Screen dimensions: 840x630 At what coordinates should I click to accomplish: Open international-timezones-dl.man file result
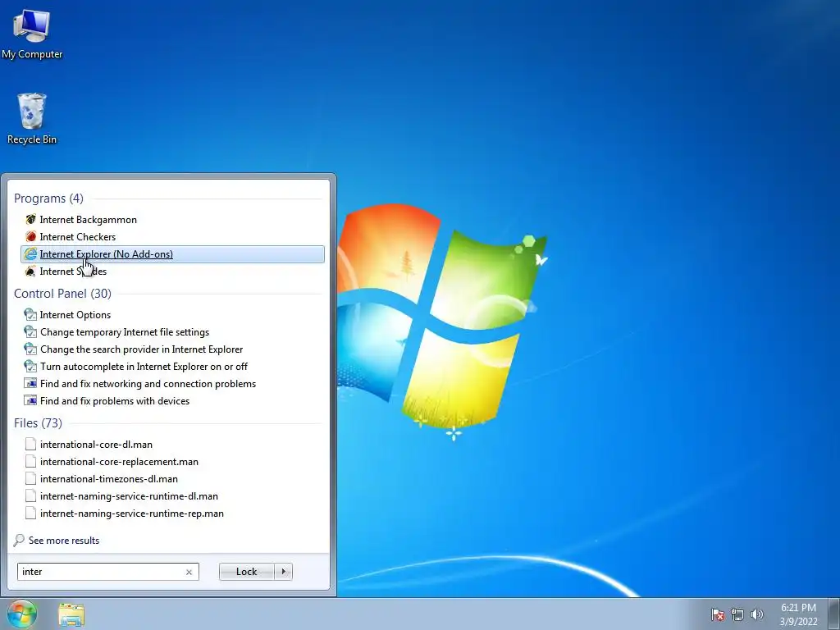click(x=172, y=479)
